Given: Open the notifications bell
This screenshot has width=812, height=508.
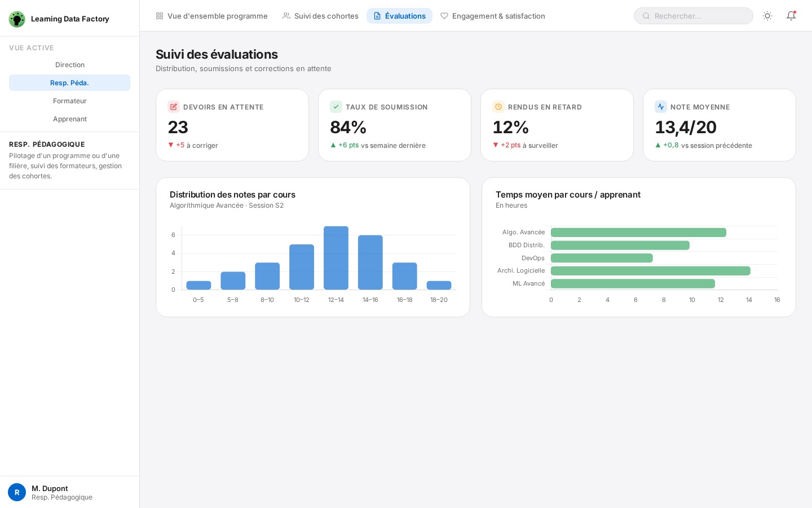Looking at the screenshot, I should tap(791, 16).
